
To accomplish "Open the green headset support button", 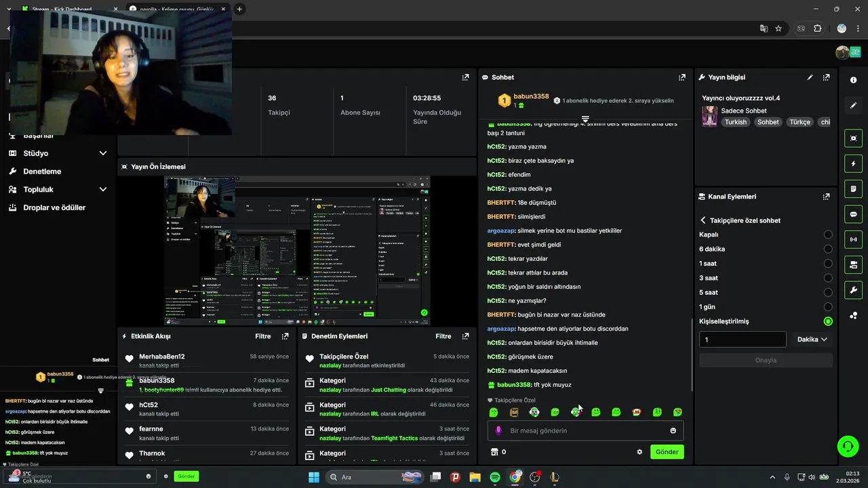I will coord(848,446).
